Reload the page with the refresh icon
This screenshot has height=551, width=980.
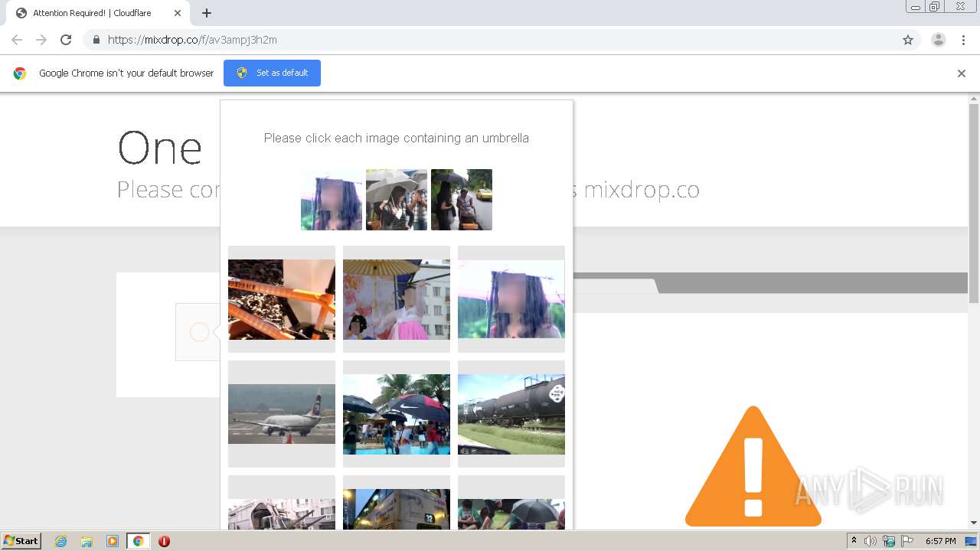click(x=66, y=40)
